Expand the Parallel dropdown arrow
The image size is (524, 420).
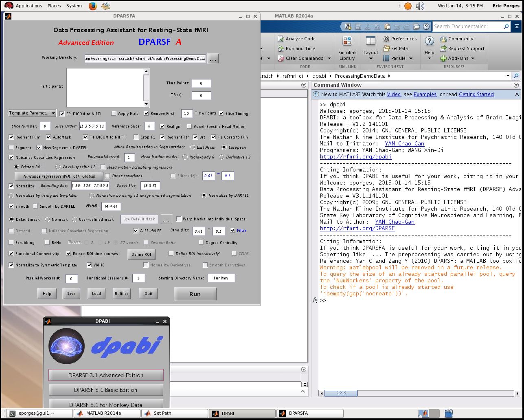point(411,58)
